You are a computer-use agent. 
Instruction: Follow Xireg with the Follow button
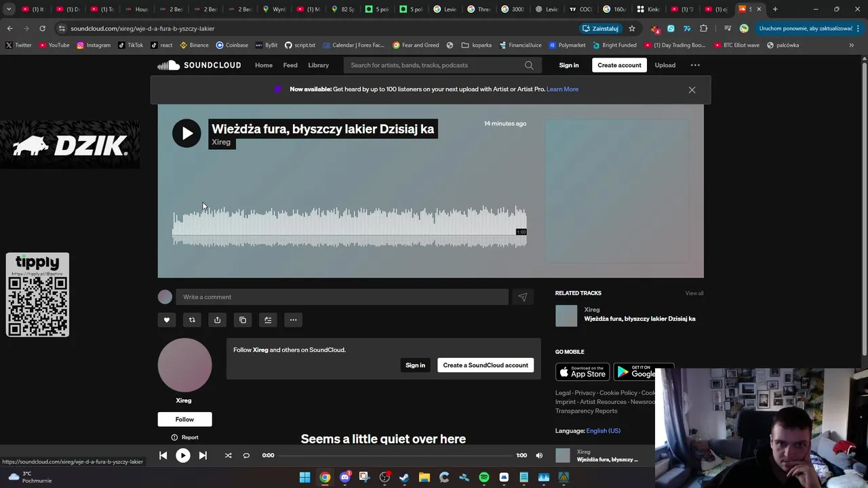tap(184, 419)
